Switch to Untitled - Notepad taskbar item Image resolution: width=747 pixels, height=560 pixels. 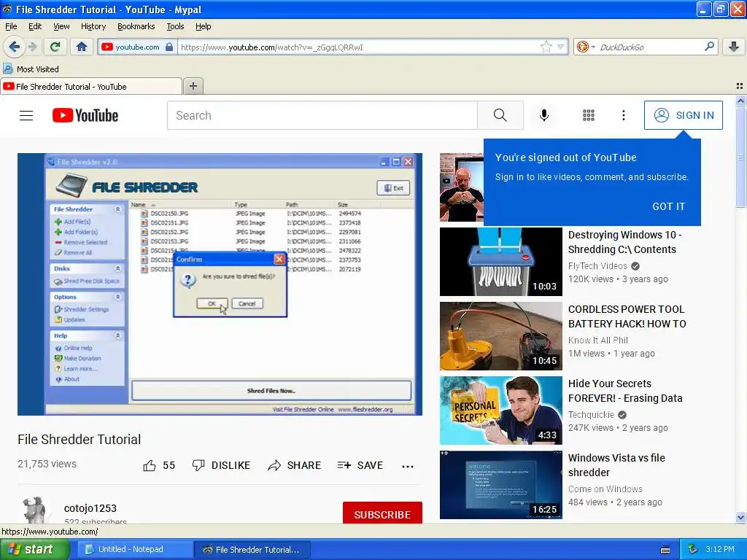(x=133, y=549)
